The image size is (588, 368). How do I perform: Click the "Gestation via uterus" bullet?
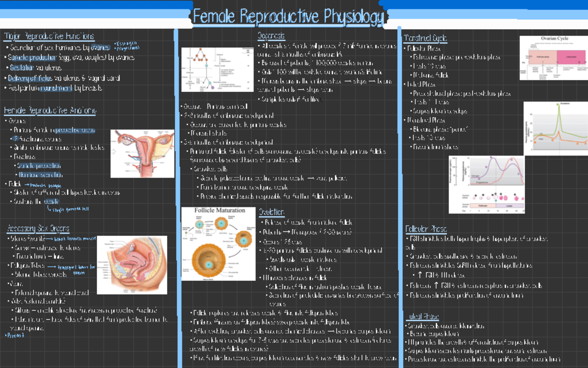[33, 68]
